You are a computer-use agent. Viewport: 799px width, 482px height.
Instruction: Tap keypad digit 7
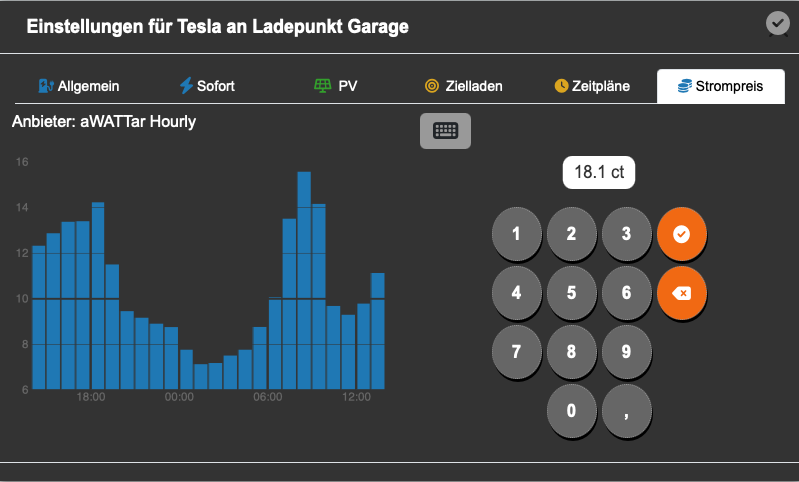pyautogui.click(x=516, y=352)
